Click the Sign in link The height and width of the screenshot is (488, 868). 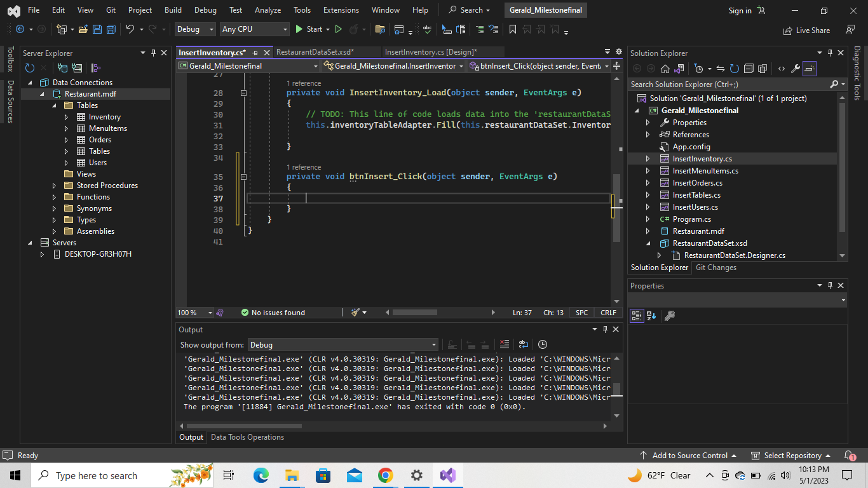click(739, 10)
